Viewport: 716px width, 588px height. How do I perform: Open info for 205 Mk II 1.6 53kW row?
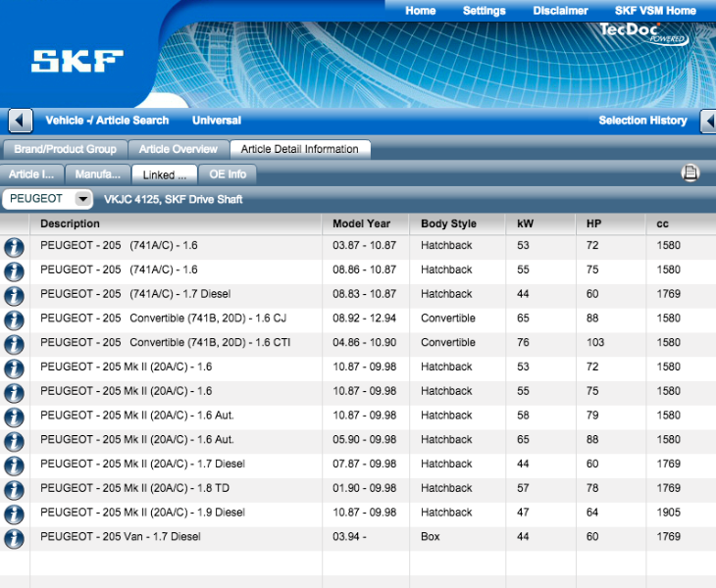14,369
